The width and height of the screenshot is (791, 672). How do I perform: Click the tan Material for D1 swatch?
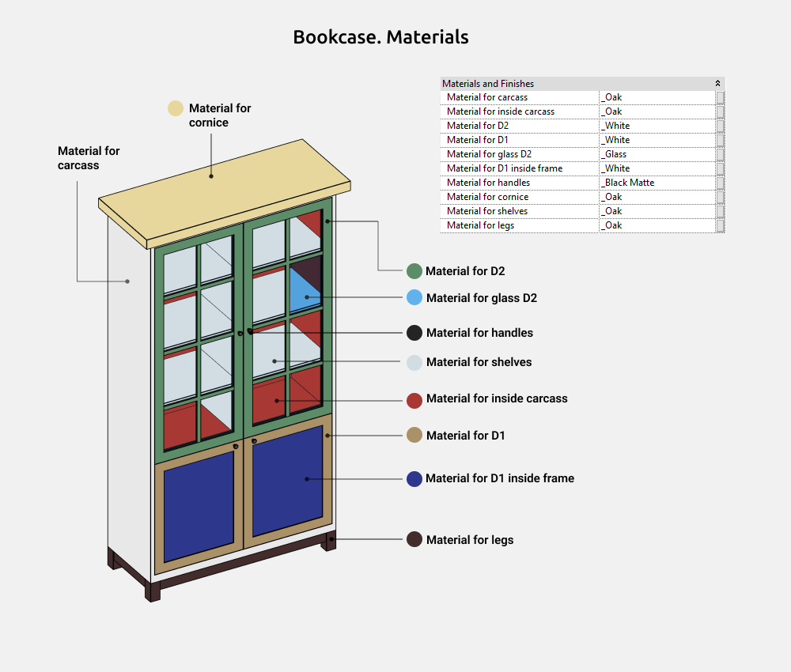tap(414, 435)
